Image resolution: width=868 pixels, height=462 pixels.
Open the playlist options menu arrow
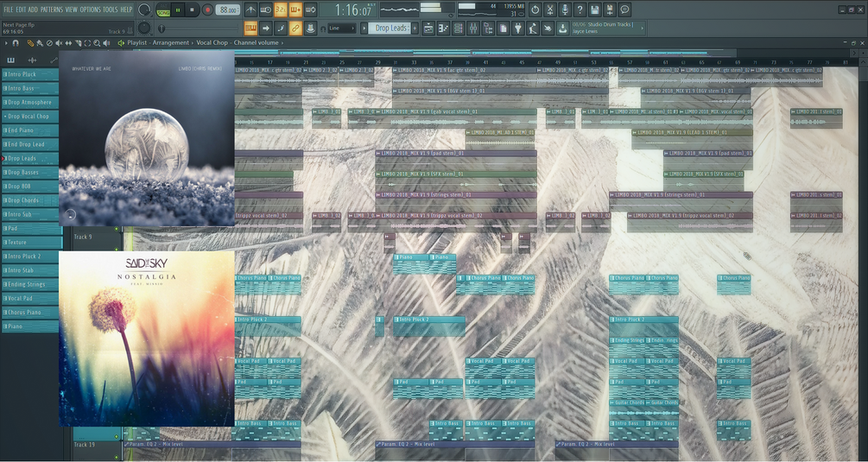tap(7, 42)
